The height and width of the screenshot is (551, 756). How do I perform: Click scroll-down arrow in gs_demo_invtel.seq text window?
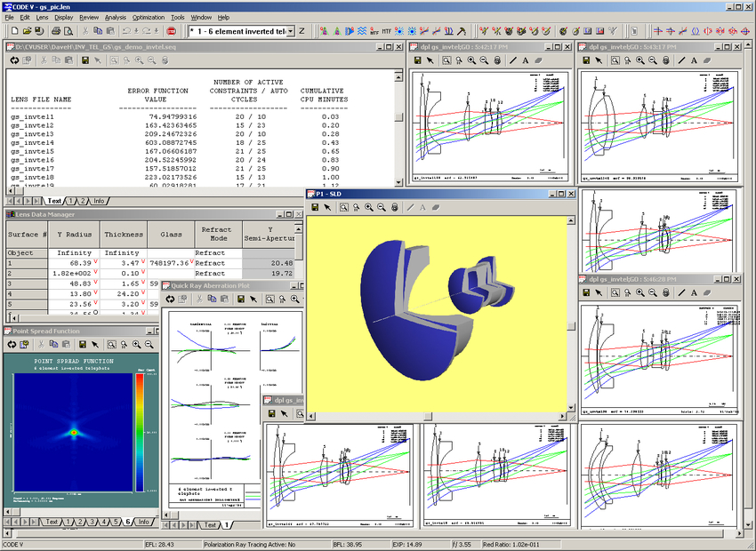click(398, 182)
